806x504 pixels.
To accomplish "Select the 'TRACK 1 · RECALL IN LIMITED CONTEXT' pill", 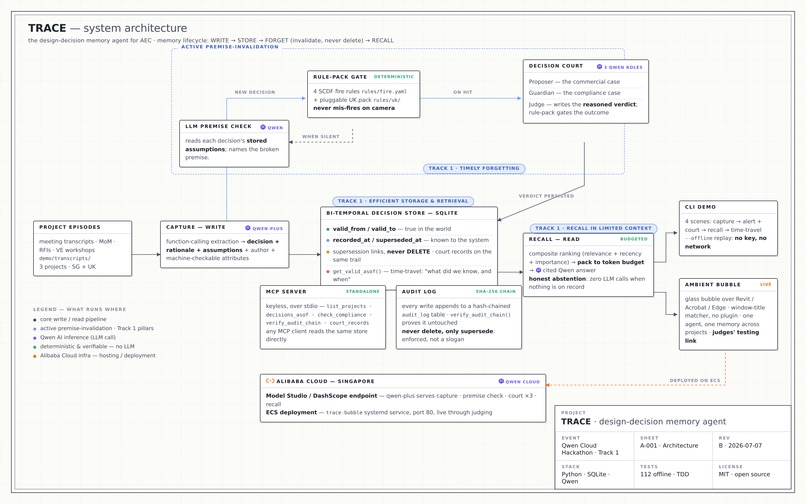I will (x=593, y=228).
